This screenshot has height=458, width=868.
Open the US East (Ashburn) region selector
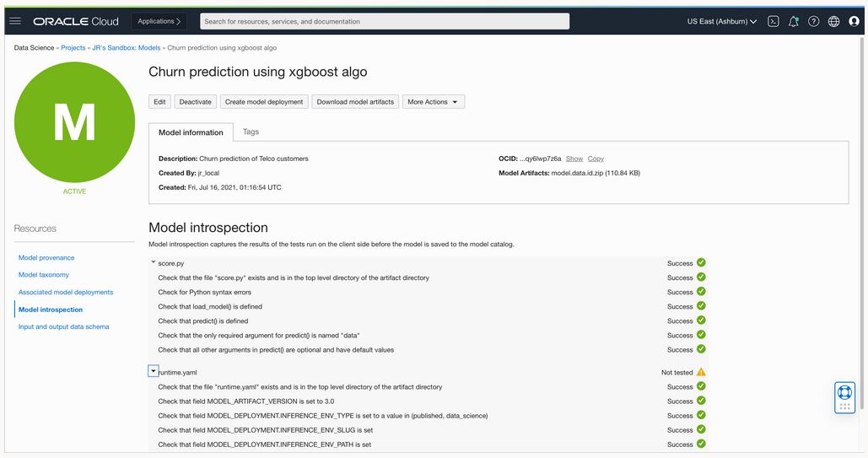pyautogui.click(x=722, y=21)
